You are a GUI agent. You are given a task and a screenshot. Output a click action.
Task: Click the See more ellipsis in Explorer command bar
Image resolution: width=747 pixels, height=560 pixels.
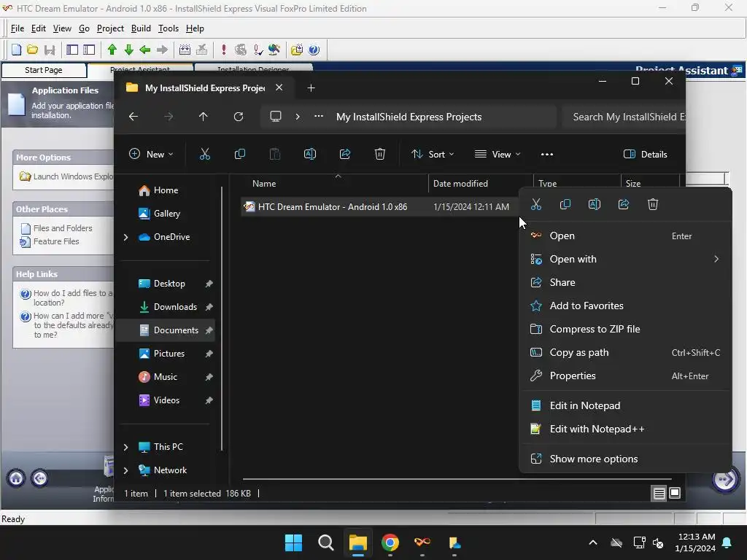pyautogui.click(x=547, y=155)
